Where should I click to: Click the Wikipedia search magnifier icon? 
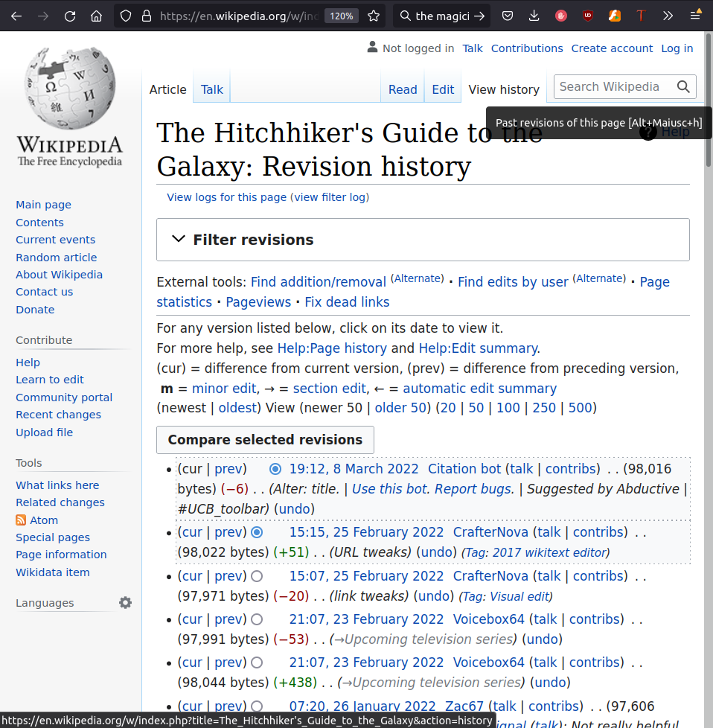683,87
